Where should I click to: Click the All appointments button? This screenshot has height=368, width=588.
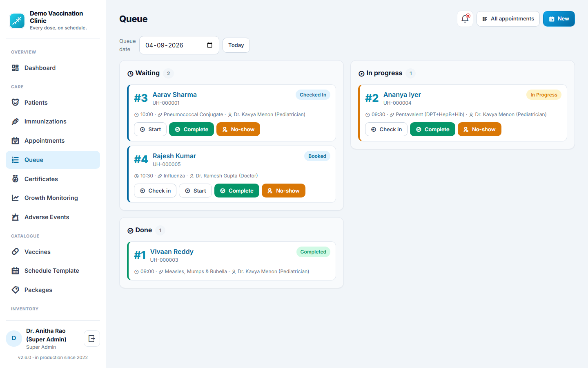point(508,19)
